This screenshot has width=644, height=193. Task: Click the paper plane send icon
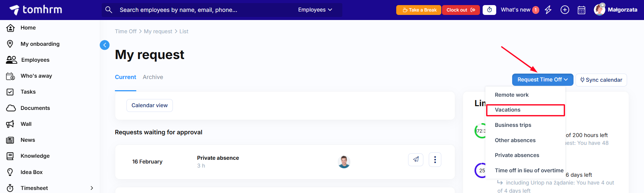click(x=416, y=159)
